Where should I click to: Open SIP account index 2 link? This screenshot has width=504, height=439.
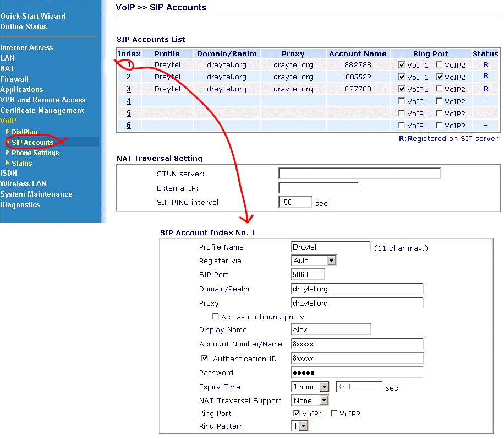[129, 77]
